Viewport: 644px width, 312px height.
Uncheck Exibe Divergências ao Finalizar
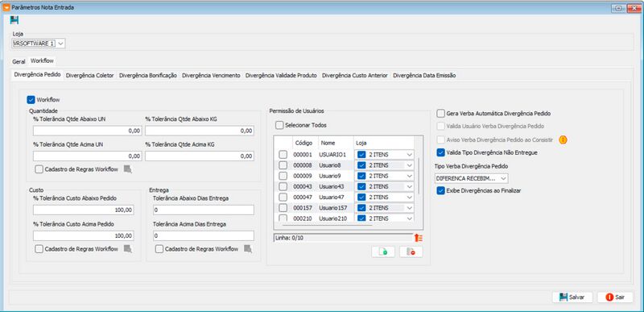click(x=440, y=191)
